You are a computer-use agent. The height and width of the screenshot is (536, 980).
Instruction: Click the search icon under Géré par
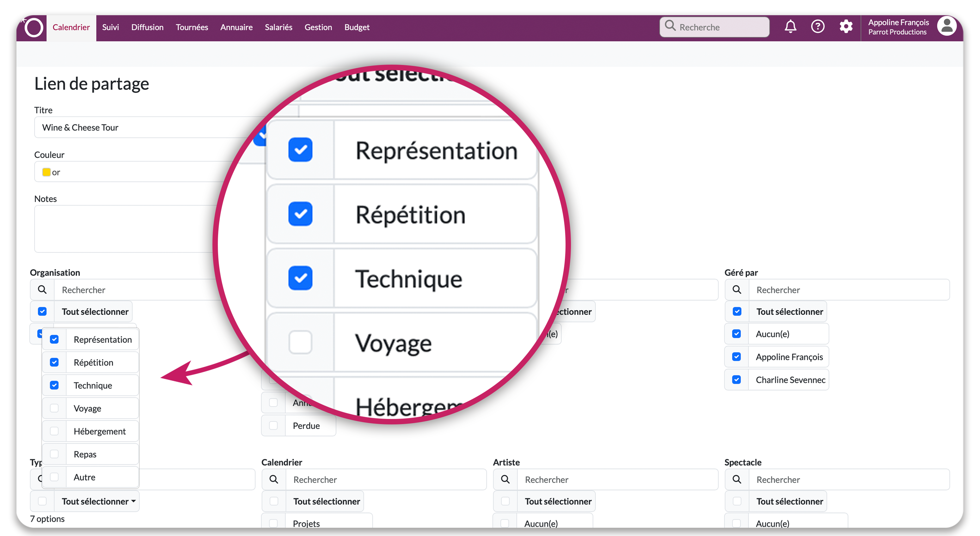coord(737,290)
